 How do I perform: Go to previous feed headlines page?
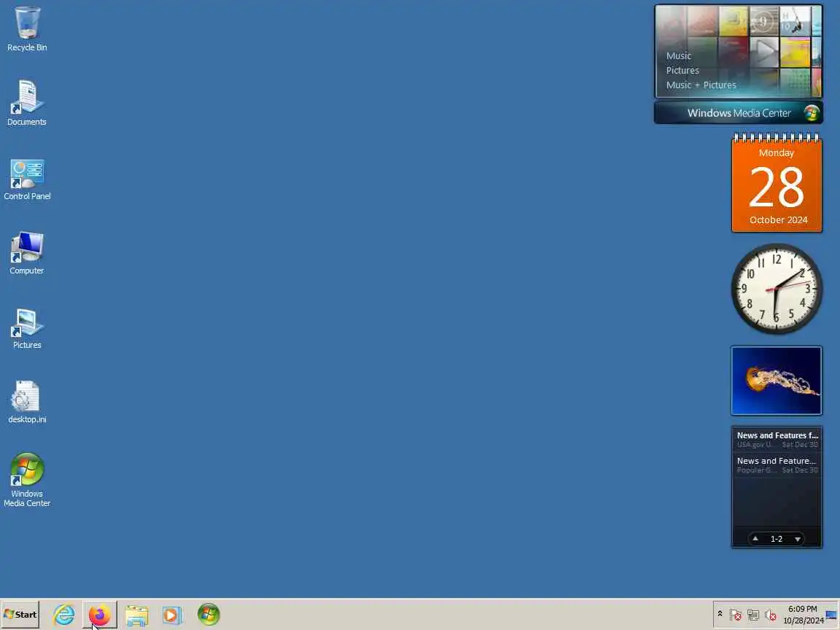755,538
